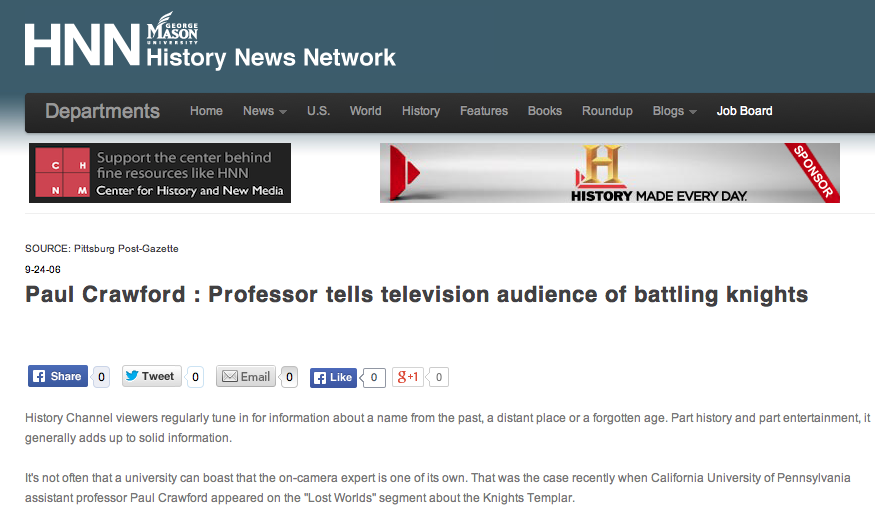Email this article
This screenshot has height=507, width=875.
coord(246,377)
